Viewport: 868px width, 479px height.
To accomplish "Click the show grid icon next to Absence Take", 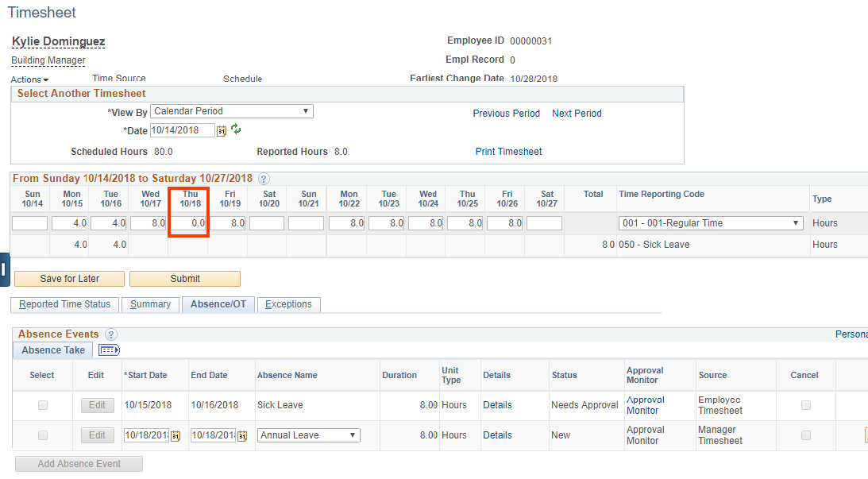I will point(108,350).
